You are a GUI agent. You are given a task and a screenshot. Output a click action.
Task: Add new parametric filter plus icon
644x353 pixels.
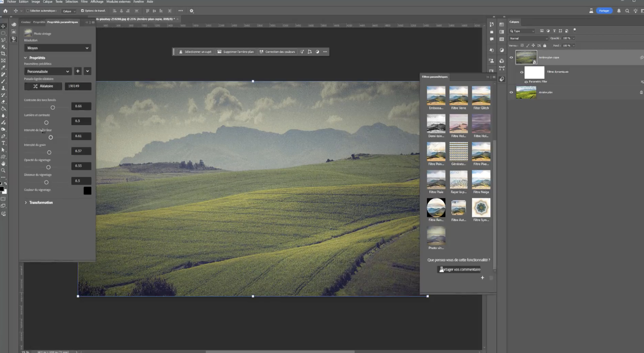pos(482,278)
